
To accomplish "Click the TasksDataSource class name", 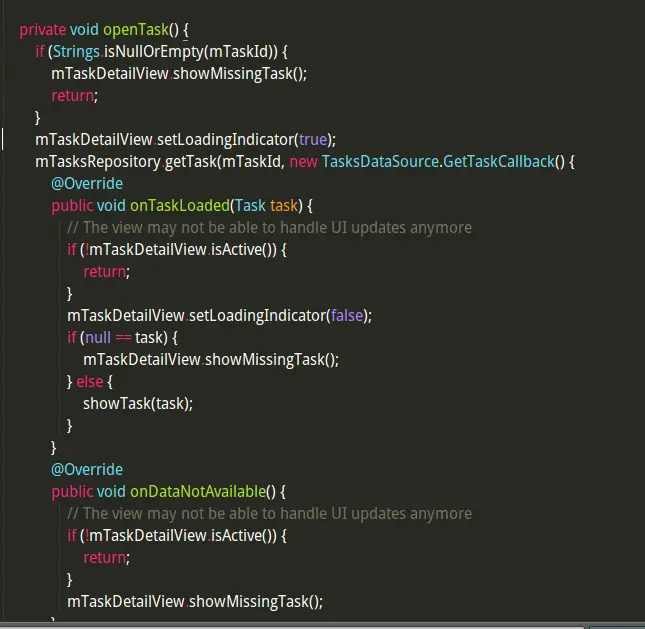I will [x=380, y=162].
